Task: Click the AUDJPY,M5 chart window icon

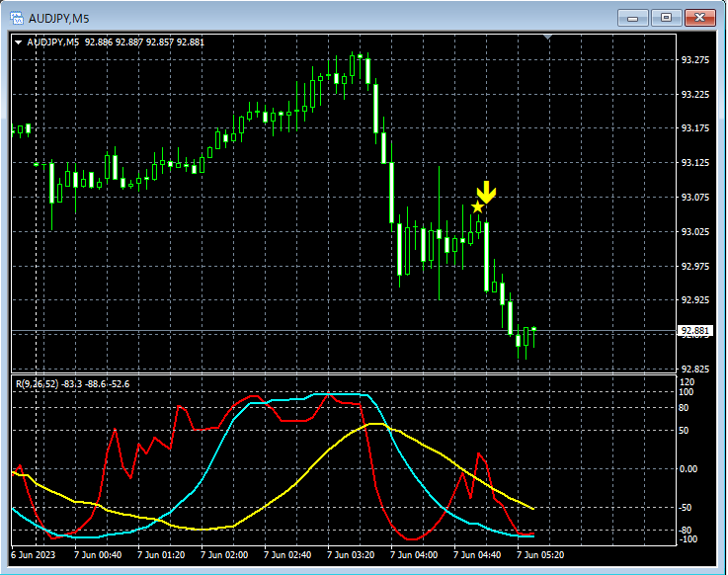Action: pyautogui.click(x=17, y=18)
